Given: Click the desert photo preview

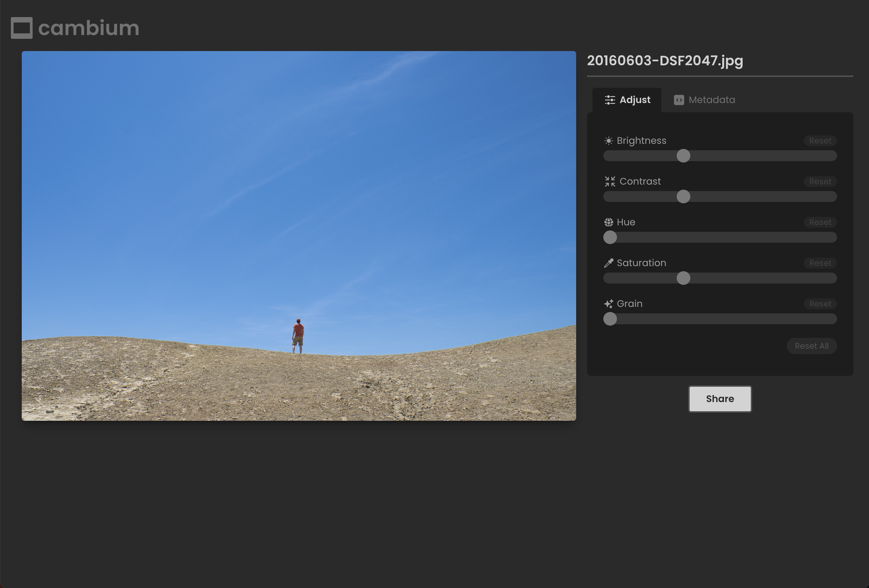Looking at the screenshot, I should (299, 236).
